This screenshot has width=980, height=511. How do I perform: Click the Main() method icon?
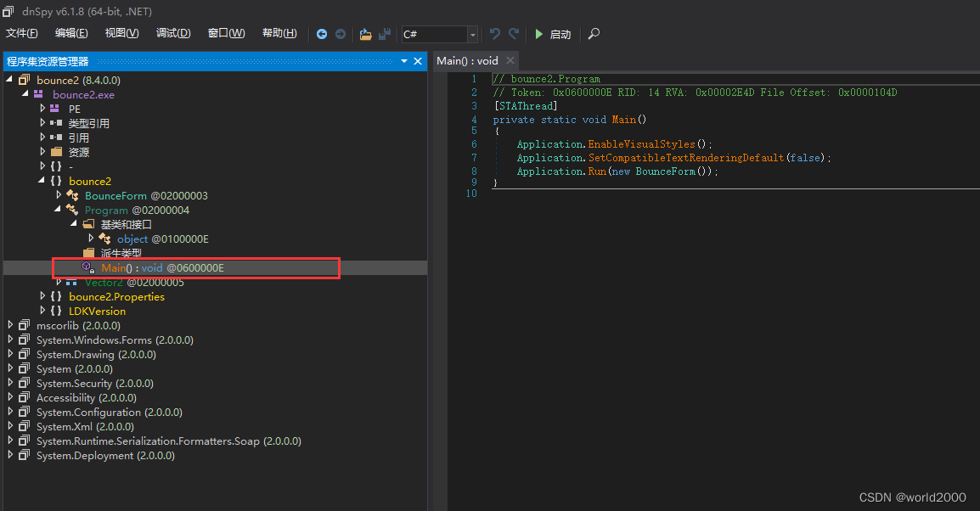coord(88,267)
